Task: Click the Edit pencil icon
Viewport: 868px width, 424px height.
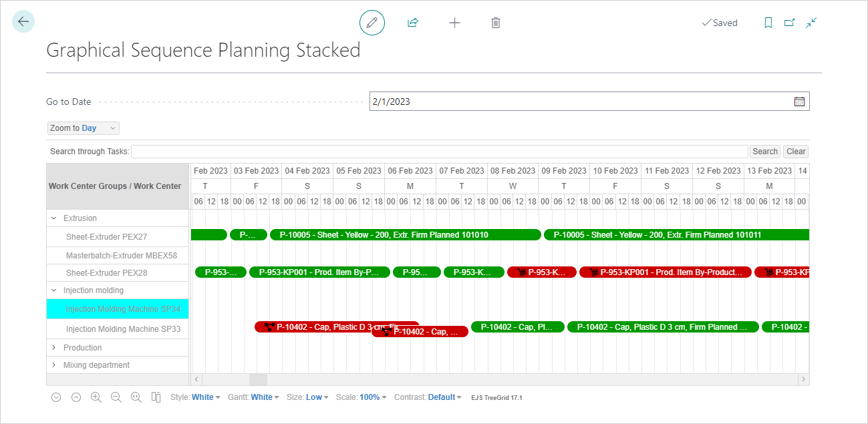Action: pyautogui.click(x=372, y=22)
